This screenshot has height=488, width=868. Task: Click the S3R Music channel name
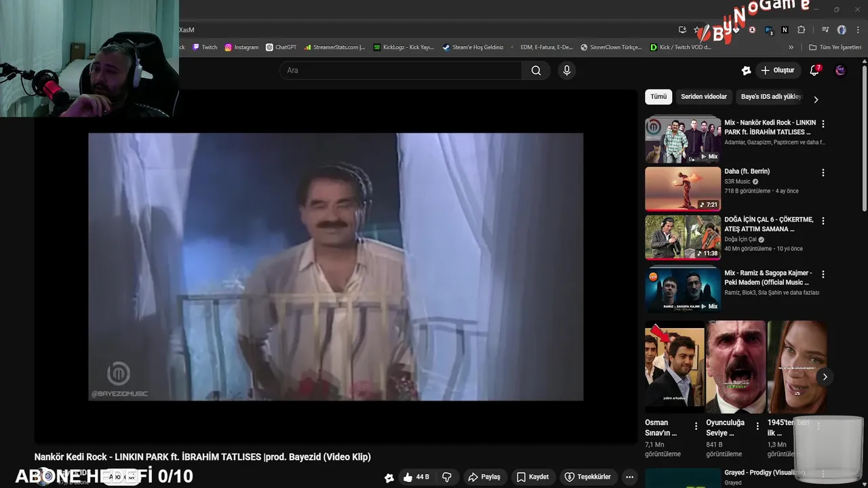(737, 182)
